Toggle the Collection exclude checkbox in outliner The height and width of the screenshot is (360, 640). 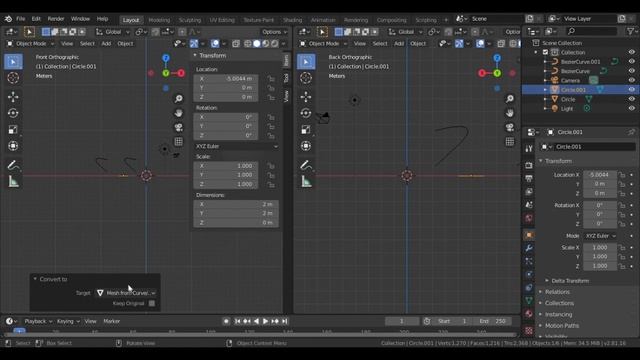click(546, 52)
